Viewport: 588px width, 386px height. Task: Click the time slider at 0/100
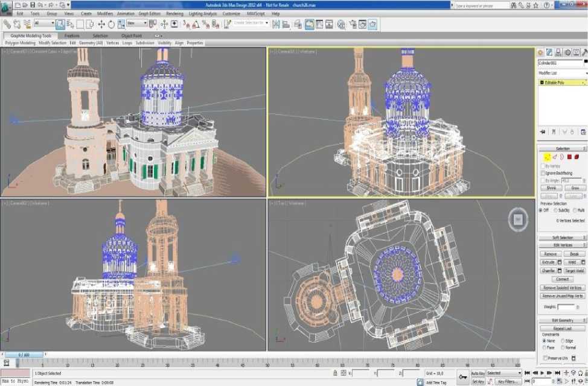[x=24, y=355]
